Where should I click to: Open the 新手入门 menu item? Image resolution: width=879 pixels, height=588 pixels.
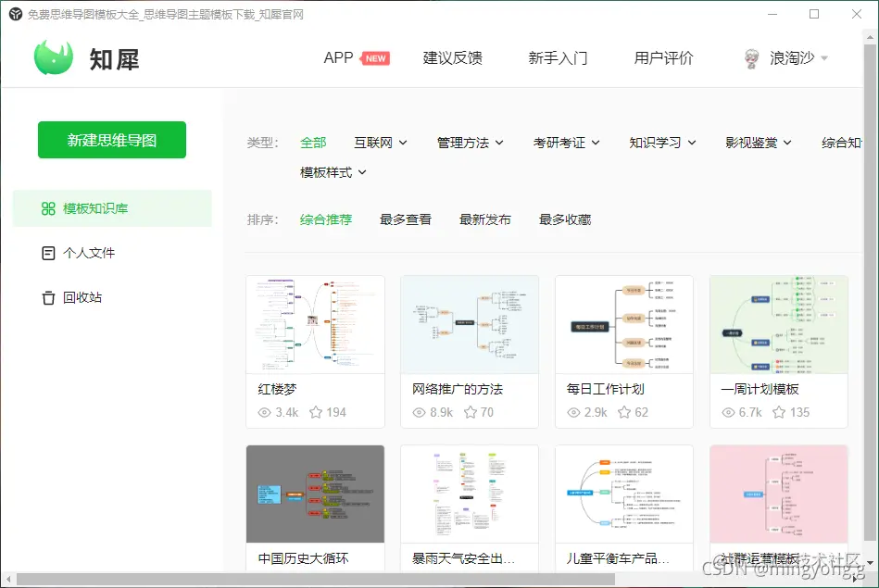(559, 57)
